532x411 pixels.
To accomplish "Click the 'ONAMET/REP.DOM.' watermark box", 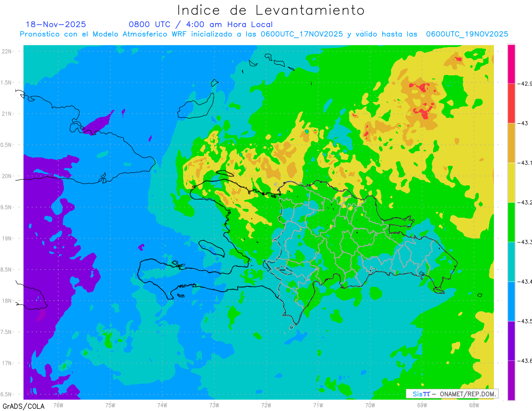I will tap(452, 394).
